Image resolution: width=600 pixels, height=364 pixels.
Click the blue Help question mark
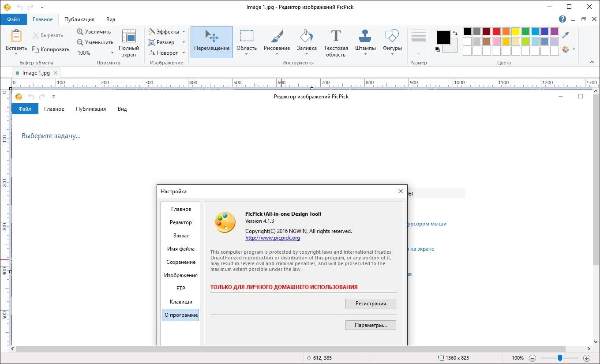click(x=562, y=19)
